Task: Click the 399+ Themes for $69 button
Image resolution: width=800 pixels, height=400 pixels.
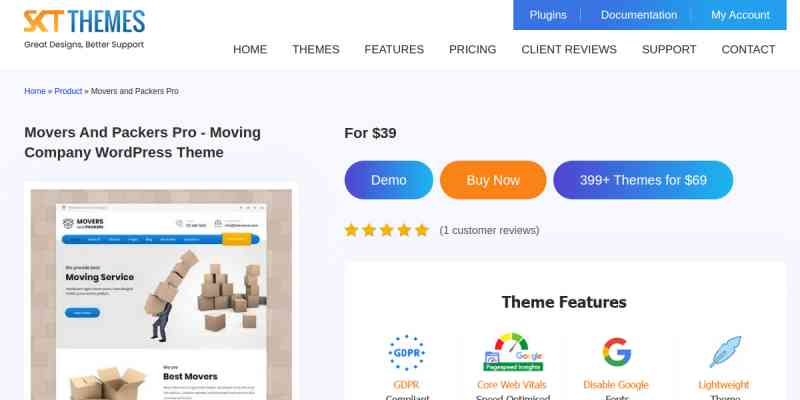Action: [x=643, y=180]
